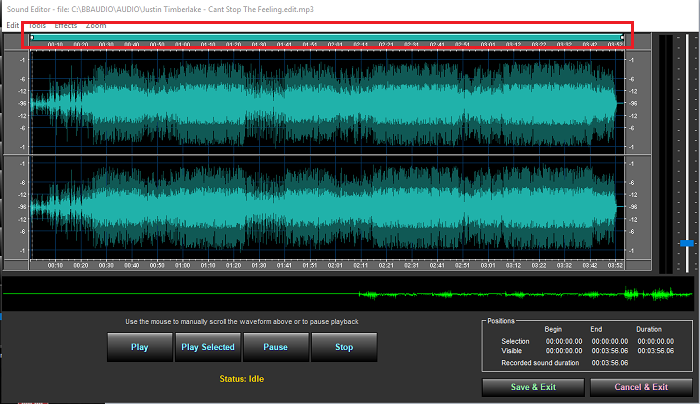Click the Visible Duration time value
Viewport: 700px width, 404px height.
pyautogui.click(x=656, y=351)
